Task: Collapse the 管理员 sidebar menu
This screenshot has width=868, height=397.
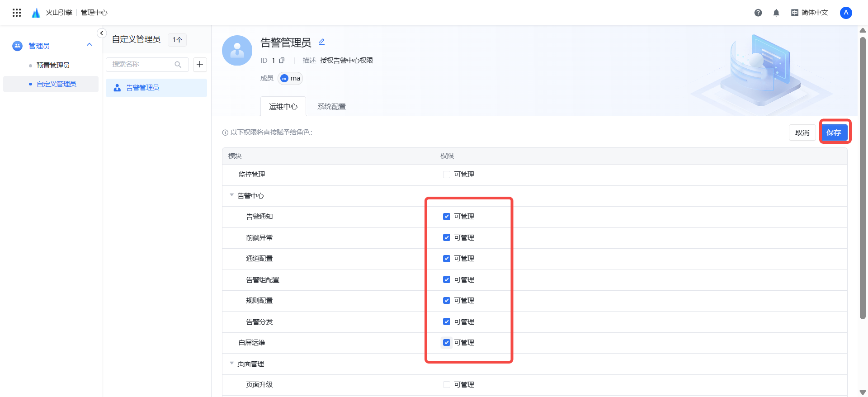Action: click(x=90, y=45)
